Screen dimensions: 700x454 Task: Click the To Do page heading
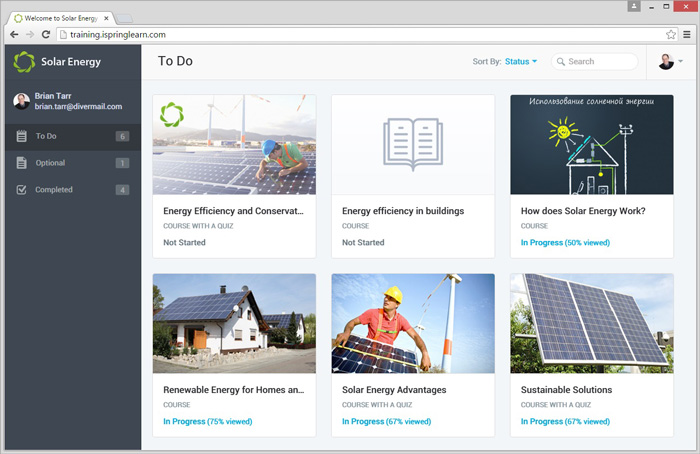[x=175, y=61]
